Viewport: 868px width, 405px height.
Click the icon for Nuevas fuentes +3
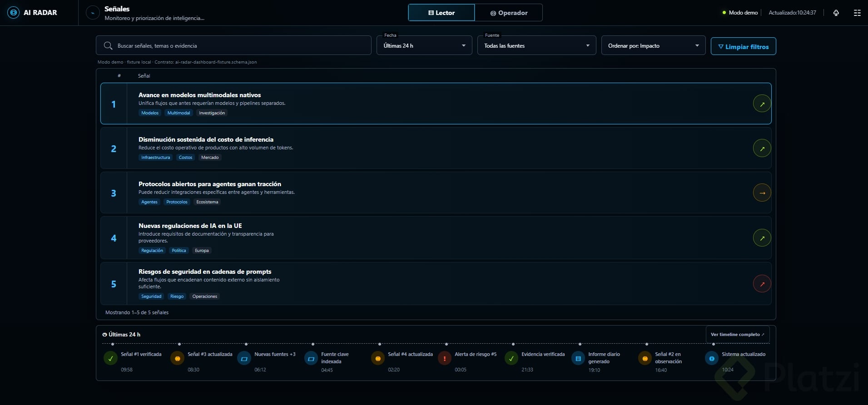244,358
